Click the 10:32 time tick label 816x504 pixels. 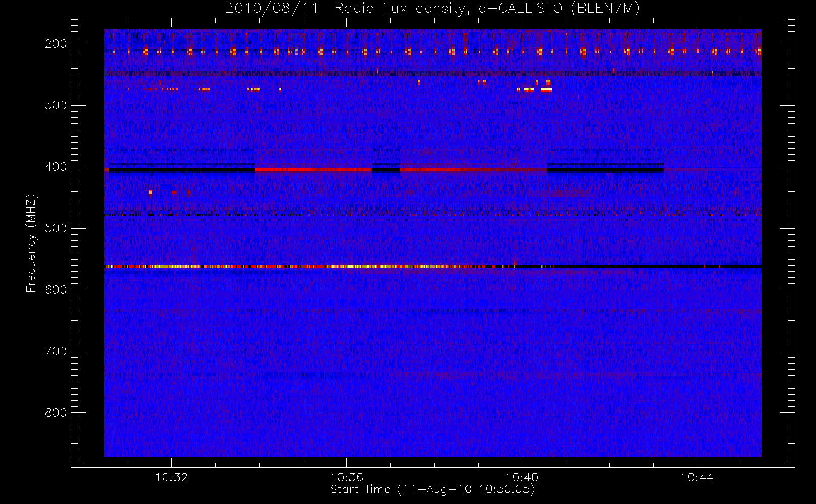(x=171, y=477)
